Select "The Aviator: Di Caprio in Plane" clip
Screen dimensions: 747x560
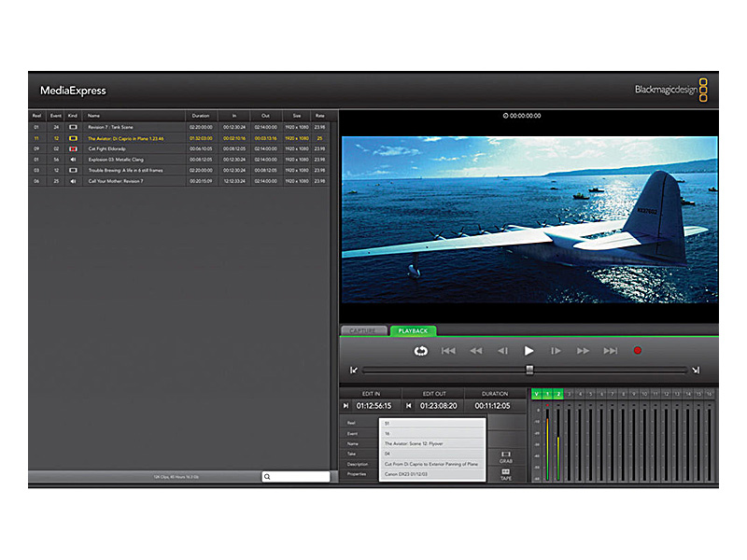point(179,138)
